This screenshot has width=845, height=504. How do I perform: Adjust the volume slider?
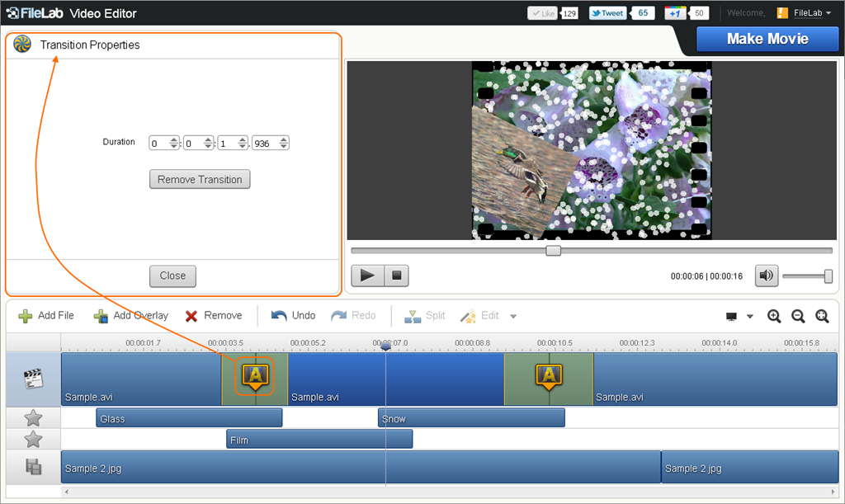point(829,277)
